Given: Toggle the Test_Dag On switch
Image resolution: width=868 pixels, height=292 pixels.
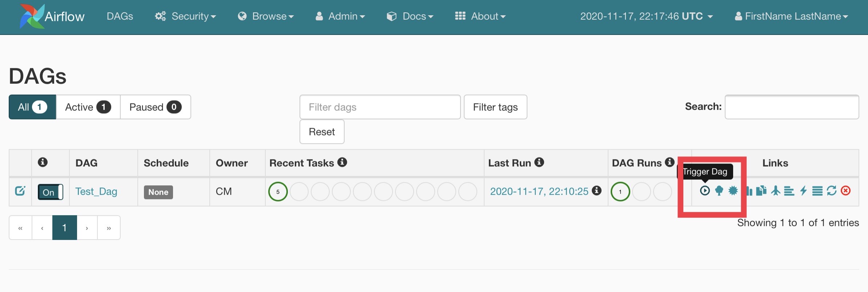Looking at the screenshot, I should point(50,192).
